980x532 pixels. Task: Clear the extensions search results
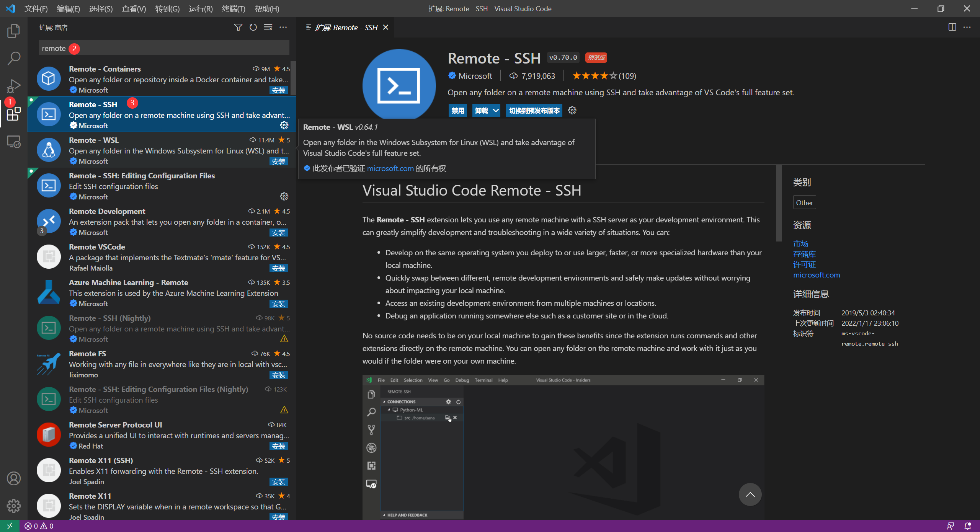[x=268, y=27]
